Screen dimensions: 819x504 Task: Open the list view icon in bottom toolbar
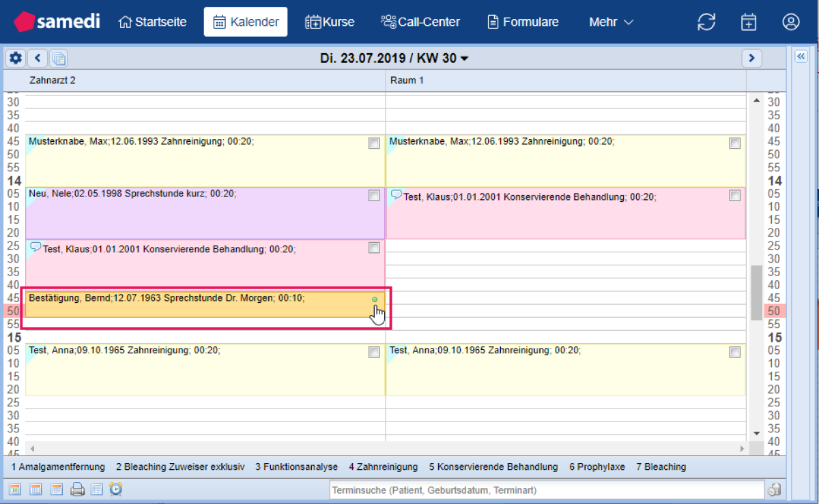click(97, 489)
